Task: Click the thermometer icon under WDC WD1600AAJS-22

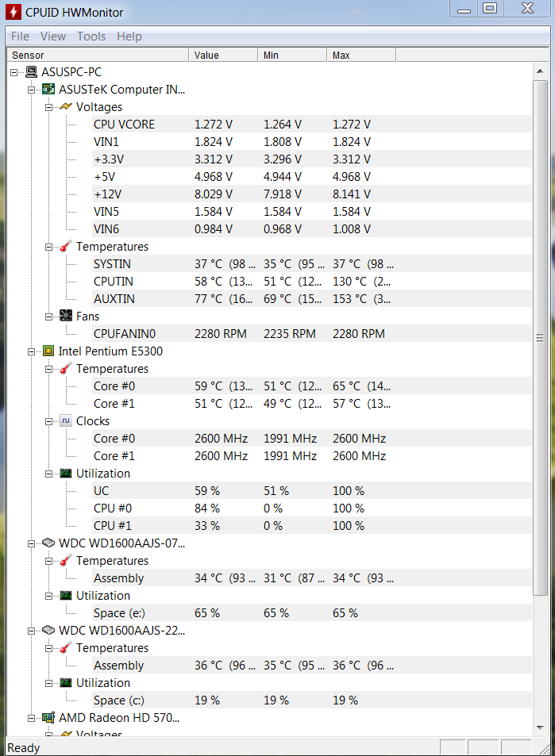Action: pos(66,648)
